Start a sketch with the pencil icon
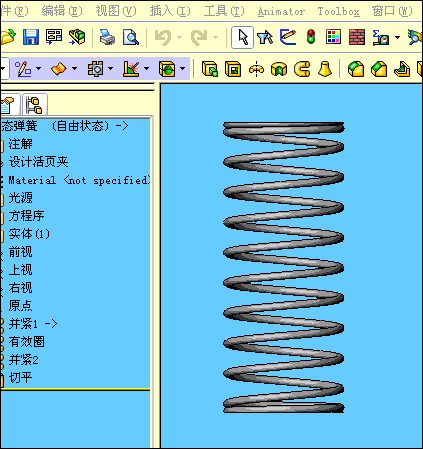This screenshot has width=423, height=449. [288, 37]
